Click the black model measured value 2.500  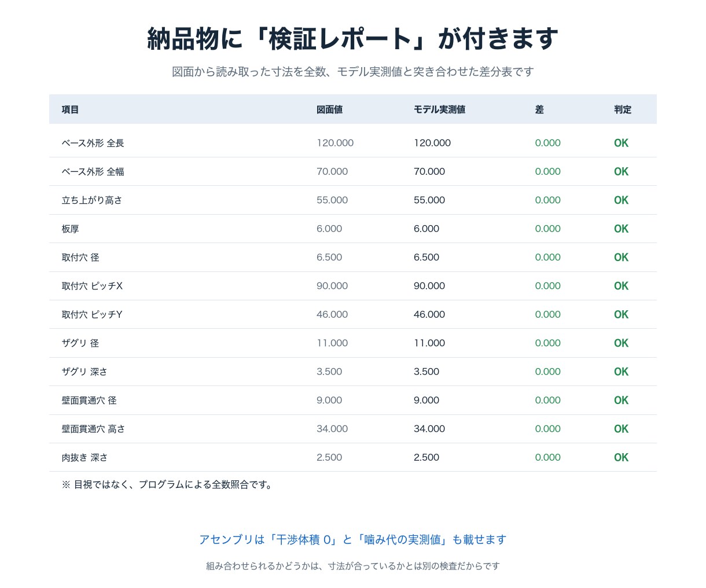426,457
